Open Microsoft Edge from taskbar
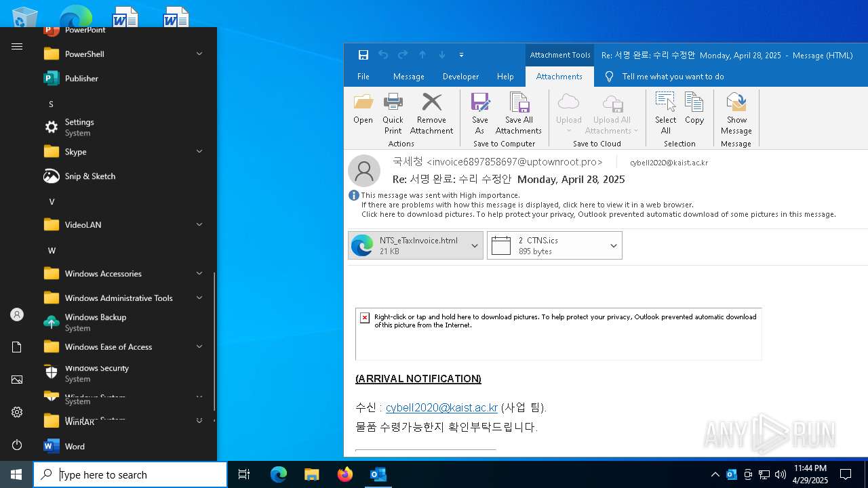Screen dimensions: 868x488 (x=279, y=474)
